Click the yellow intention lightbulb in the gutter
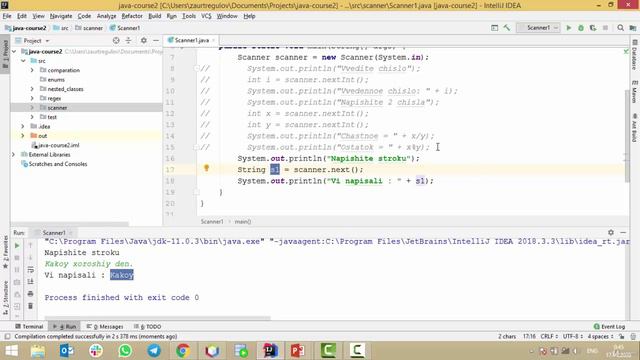The width and height of the screenshot is (640, 360). click(207, 168)
